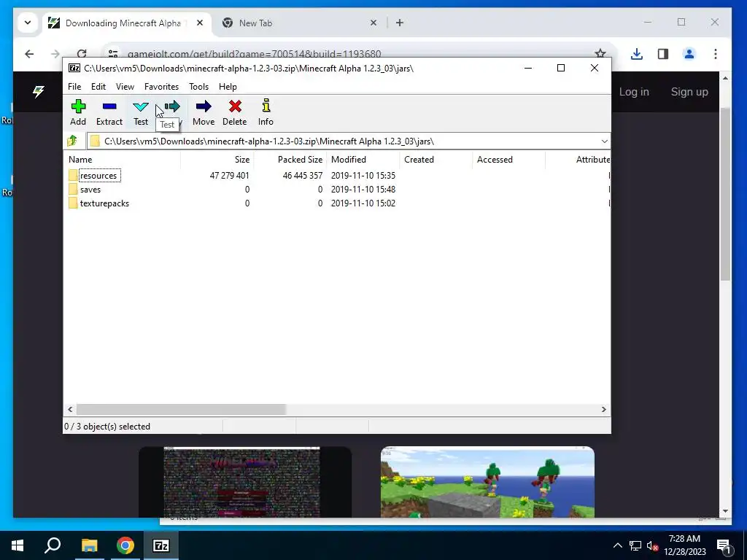Sort by Accessed column header
Viewport: 747px width, 560px height.
(508, 160)
